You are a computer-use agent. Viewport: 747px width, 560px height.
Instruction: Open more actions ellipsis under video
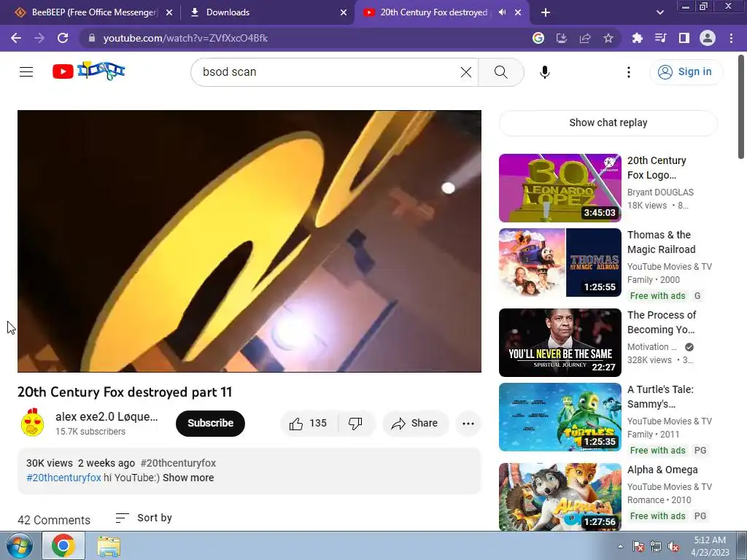(x=468, y=424)
